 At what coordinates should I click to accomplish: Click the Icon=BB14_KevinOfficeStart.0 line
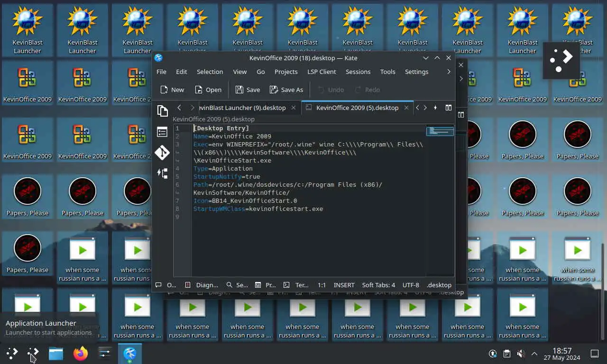point(245,200)
